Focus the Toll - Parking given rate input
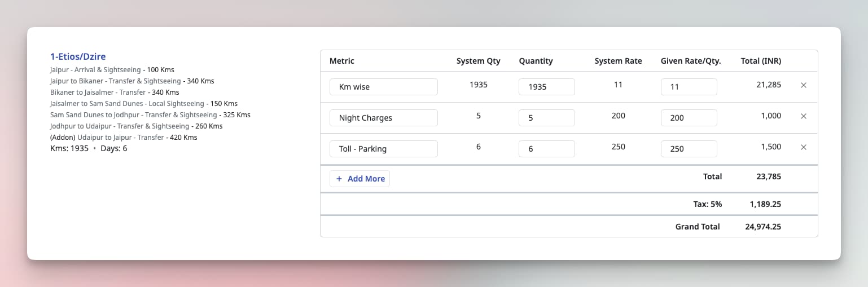868x287 pixels. pos(689,149)
